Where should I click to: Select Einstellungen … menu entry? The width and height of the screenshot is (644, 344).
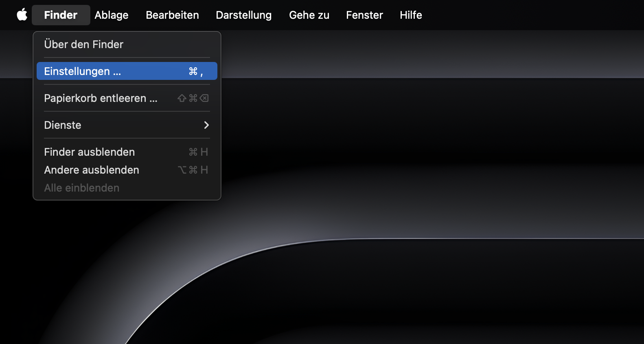tap(127, 71)
